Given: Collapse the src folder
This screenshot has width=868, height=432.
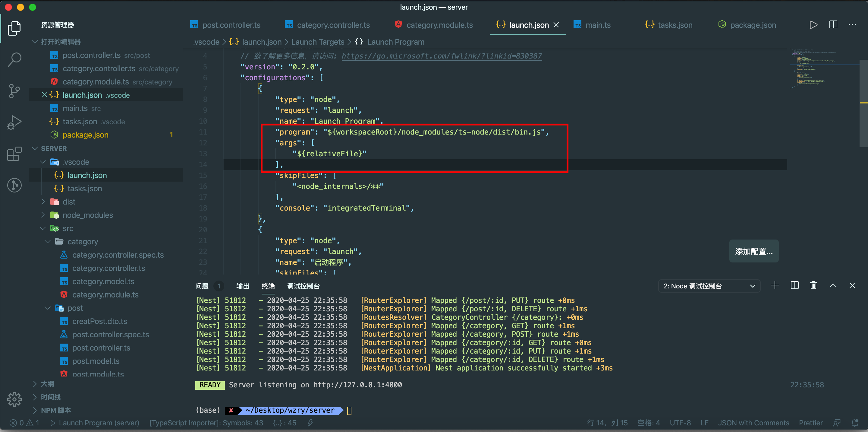Looking at the screenshot, I should pyautogui.click(x=43, y=228).
